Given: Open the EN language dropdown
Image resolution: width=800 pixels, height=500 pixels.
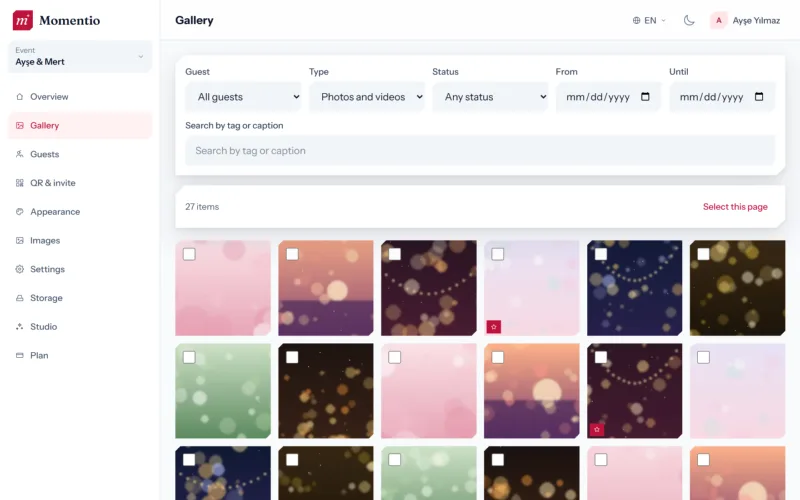Looking at the screenshot, I should click(649, 20).
